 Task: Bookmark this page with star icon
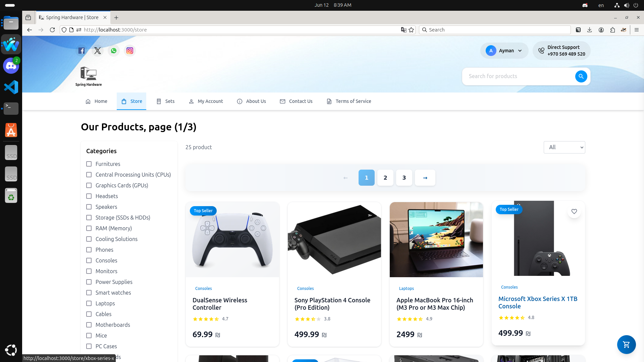click(x=411, y=30)
